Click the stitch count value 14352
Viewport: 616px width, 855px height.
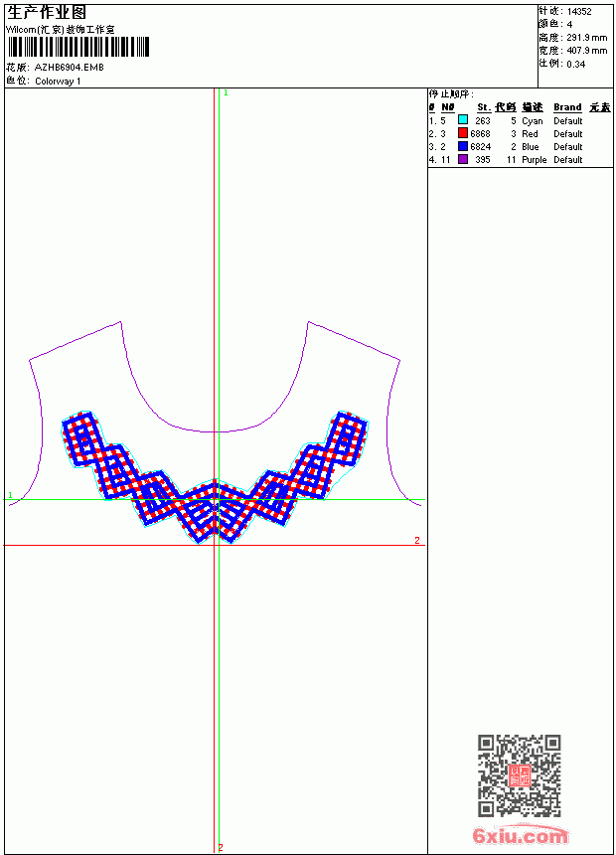coord(579,12)
